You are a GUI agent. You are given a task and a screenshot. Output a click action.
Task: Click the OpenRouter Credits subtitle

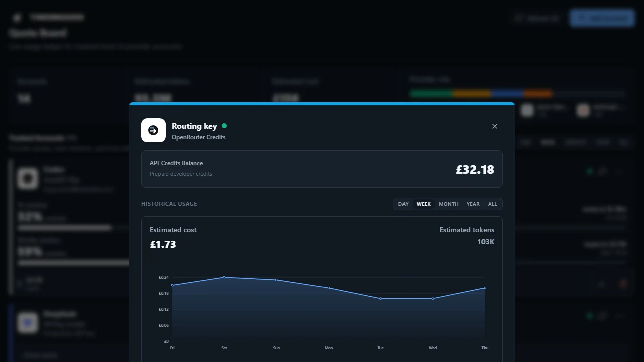pyautogui.click(x=199, y=137)
